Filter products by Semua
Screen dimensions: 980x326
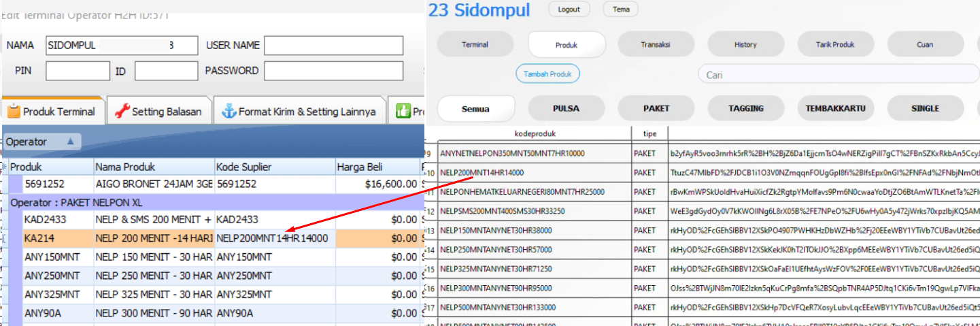[475, 108]
